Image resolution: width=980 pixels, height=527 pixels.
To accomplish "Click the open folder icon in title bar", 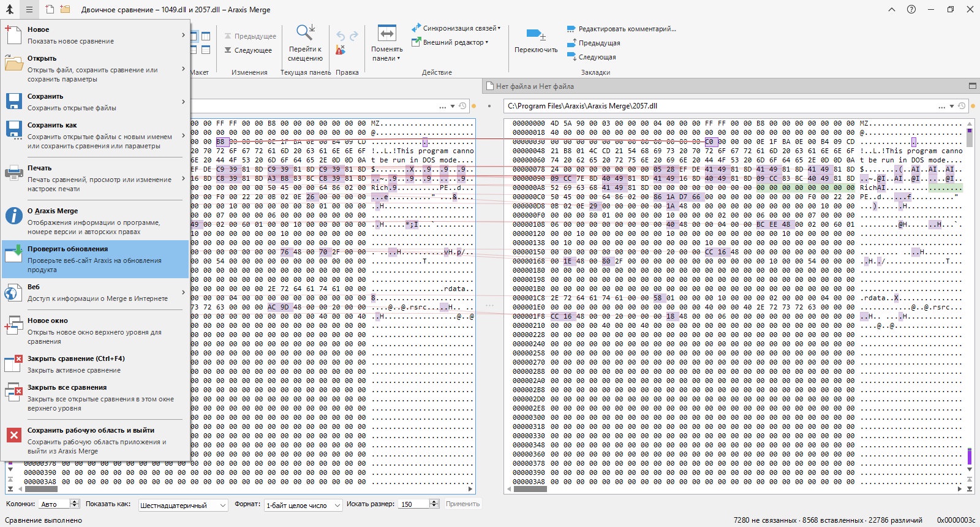I will (x=65, y=9).
